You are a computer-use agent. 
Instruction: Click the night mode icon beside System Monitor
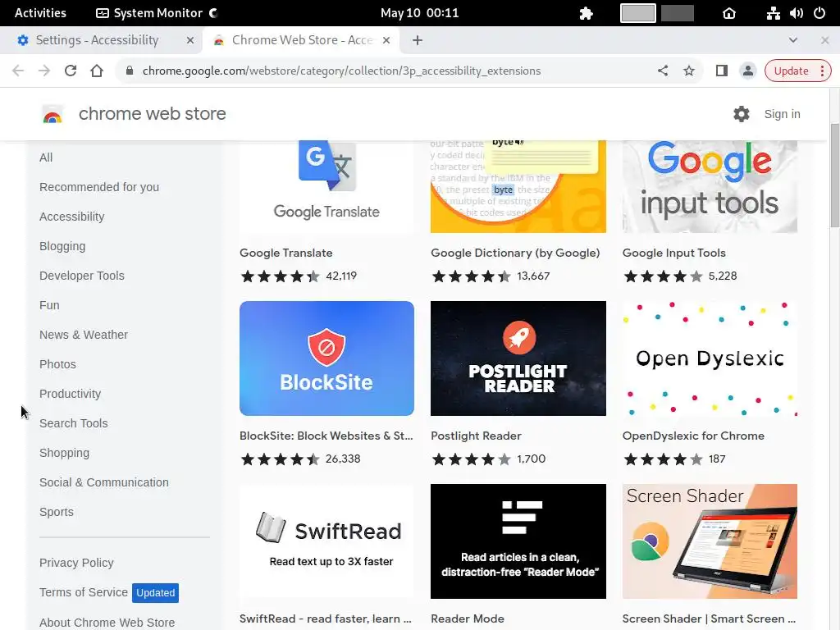coord(213,13)
